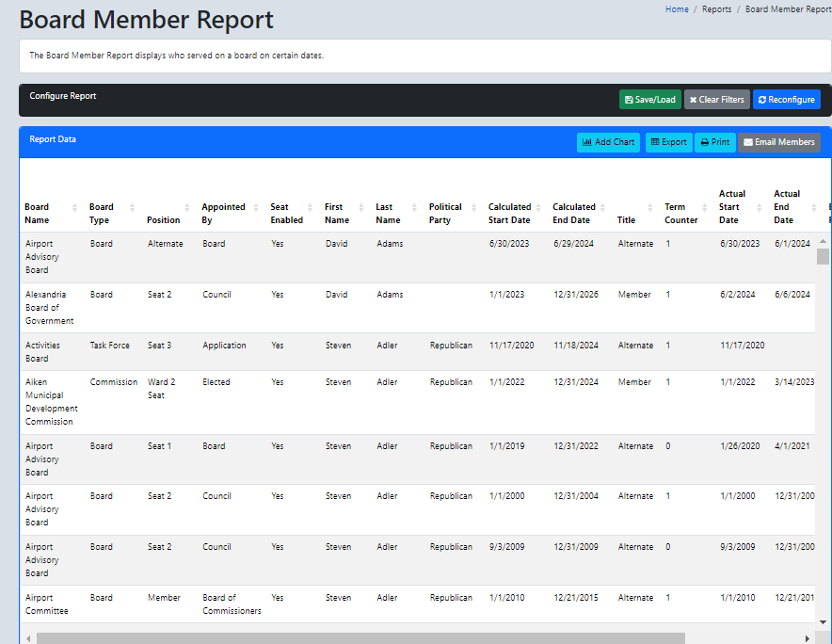Select the Board Name column header
Image resolution: width=832 pixels, height=644 pixels.
[x=37, y=214]
